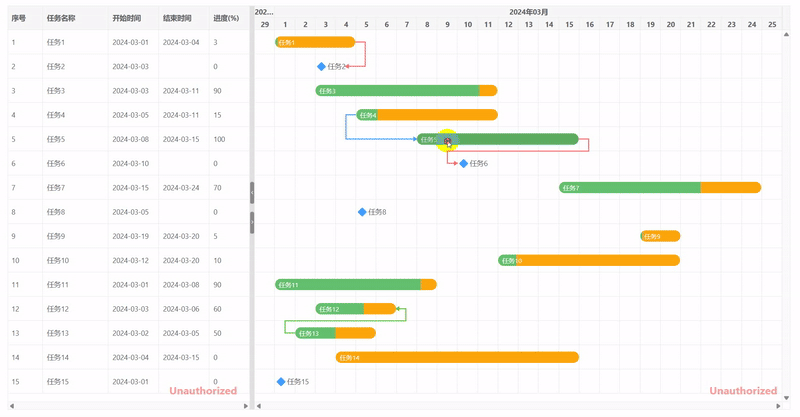Click the 任务7 Gantt bar
The height and width of the screenshot is (417, 800).
point(660,188)
